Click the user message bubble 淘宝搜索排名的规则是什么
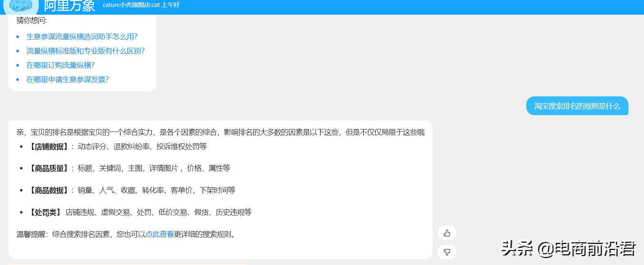This screenshot has height=265, width=644. click(x=577, y=106)
